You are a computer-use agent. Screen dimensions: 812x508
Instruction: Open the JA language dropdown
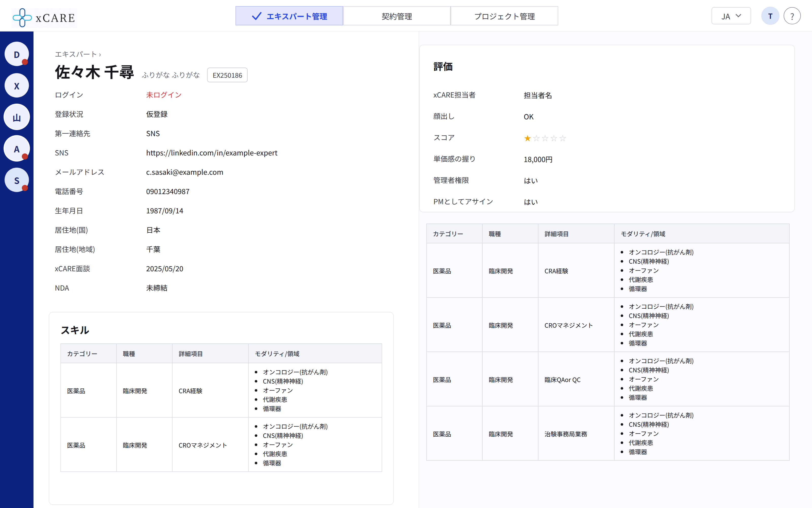coord(731,16)
